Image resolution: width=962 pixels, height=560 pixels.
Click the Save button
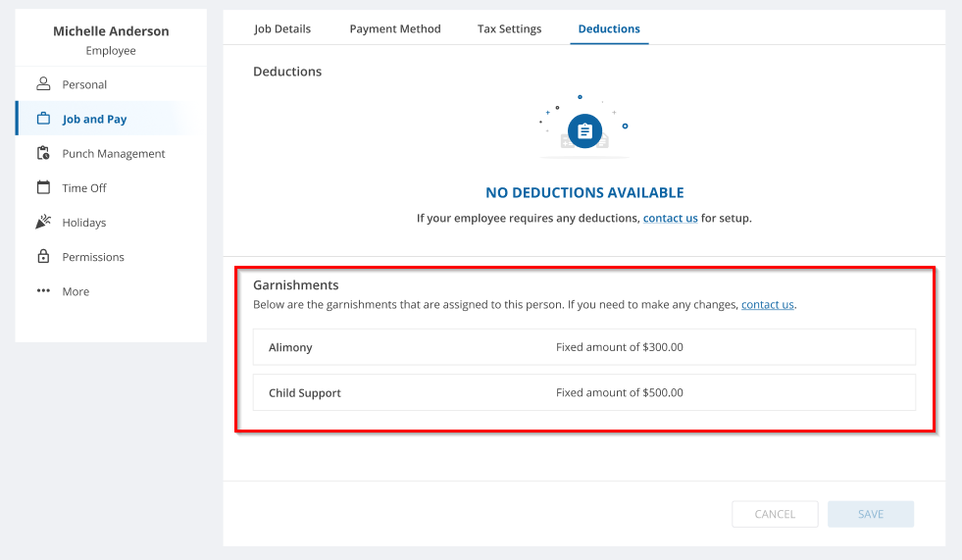click(871, 514)
